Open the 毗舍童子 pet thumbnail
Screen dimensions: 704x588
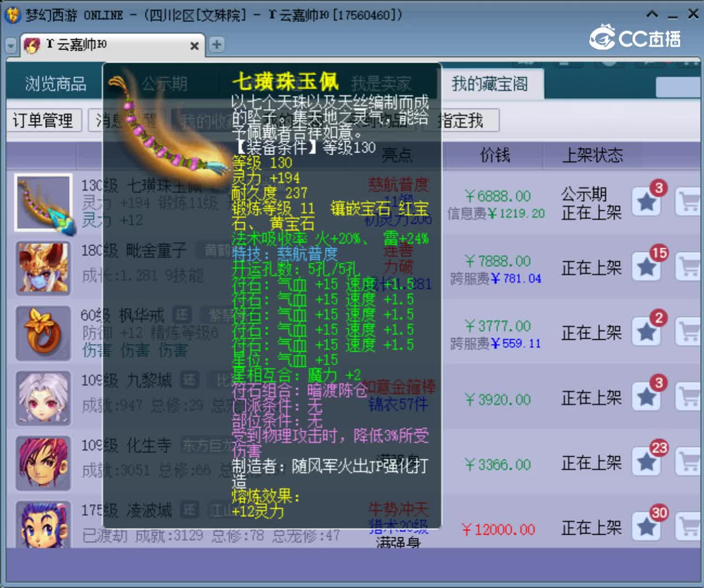tap(43, 268)
